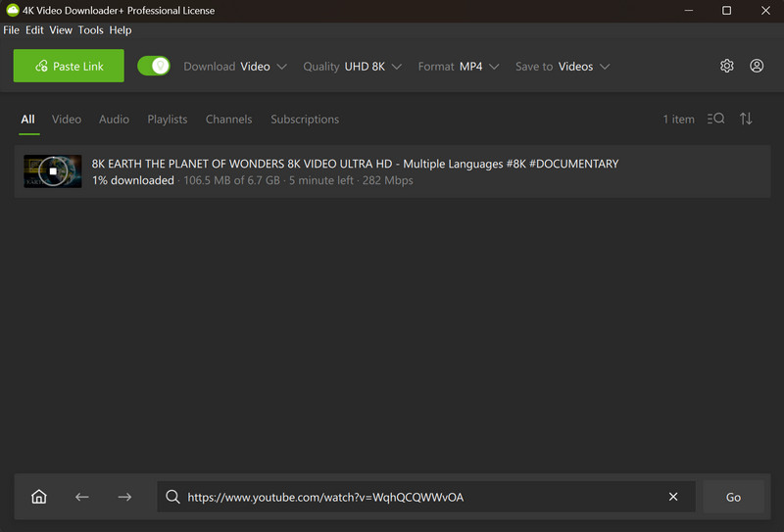Stop the 8K EARTH download via thumbnail
Viewport: 784px width, 532px height.
tap(53, 171)
